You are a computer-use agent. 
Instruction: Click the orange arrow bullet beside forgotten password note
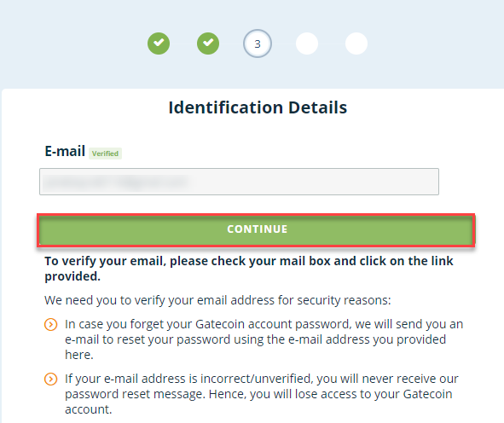click(x=51, y=325)
